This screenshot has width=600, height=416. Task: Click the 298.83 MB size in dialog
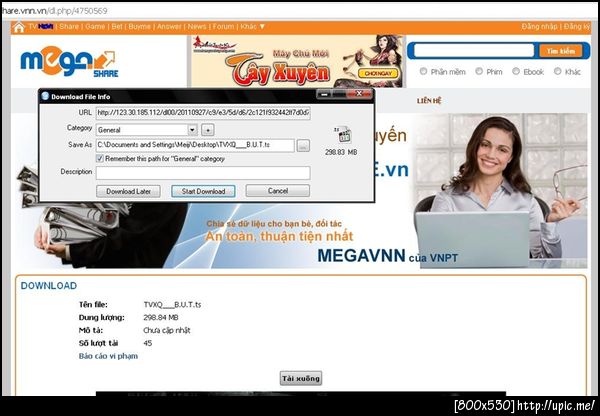(x=341, y=152)
